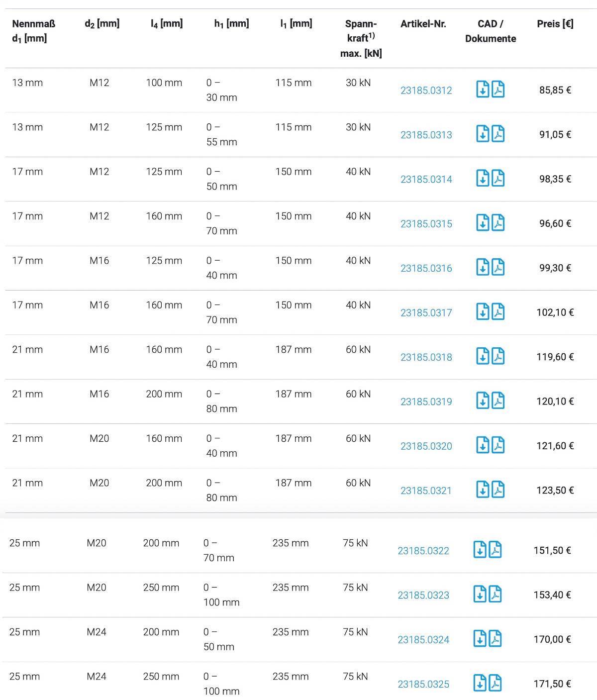The width and height of the screenshot is (597, 700).
Task: Download CAD file for article 23185.0315
Action: (x=483, y=223)
